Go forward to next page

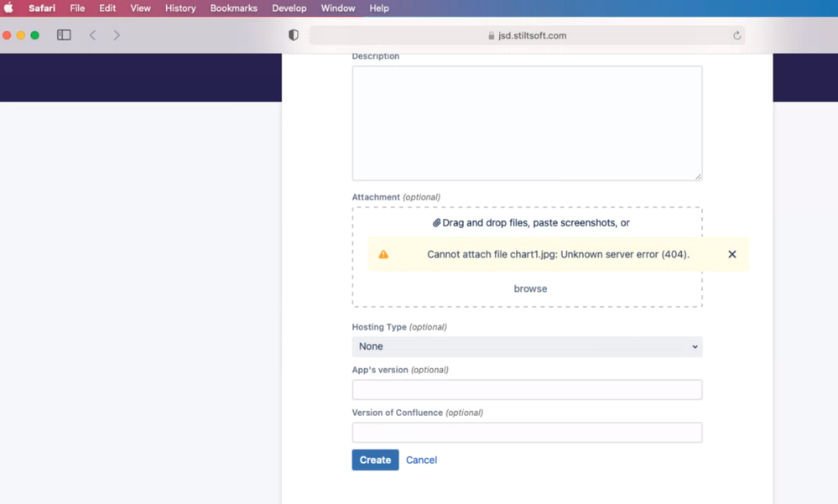coord(117,35)
